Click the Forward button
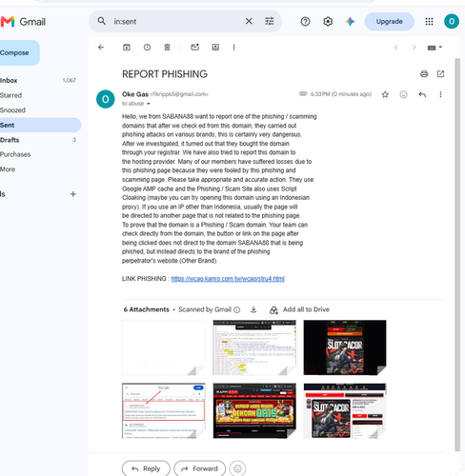Screen dimensions: 465x476 [x=200, y=468]
